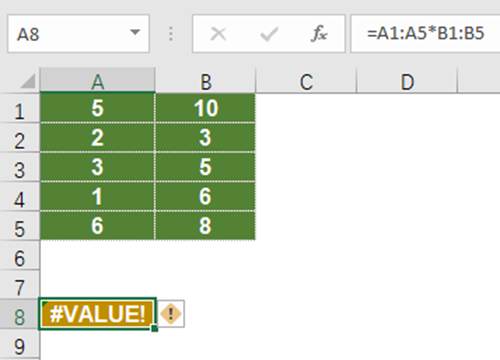This screenshot has height=360, width=500.
Task: Expand the Name Box dropdown arrow
Action: (135, 32)
